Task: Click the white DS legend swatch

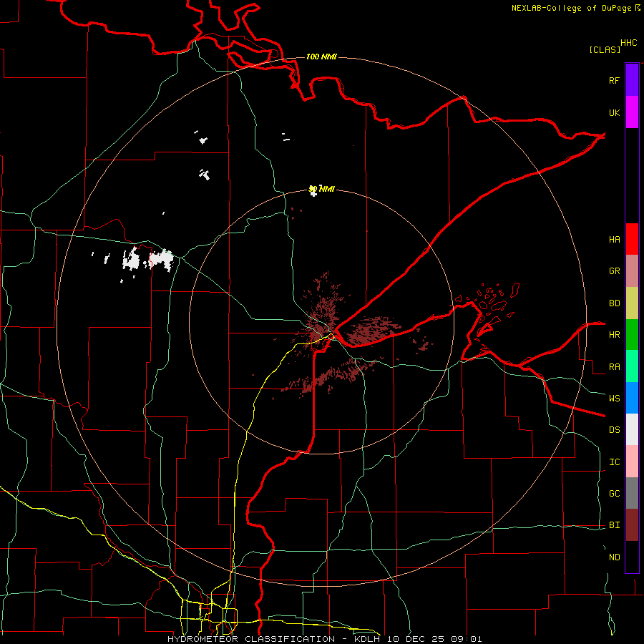Action: [x=632, y=429]
